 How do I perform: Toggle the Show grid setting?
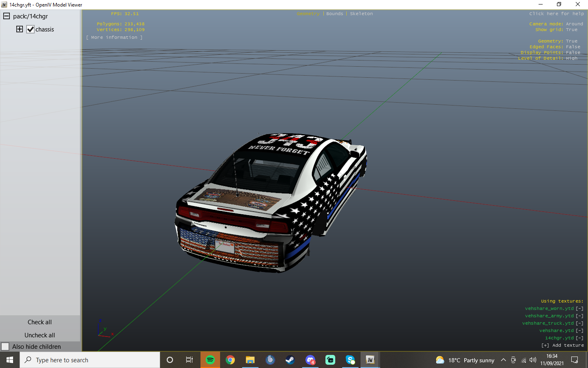[x=571, y=30]
